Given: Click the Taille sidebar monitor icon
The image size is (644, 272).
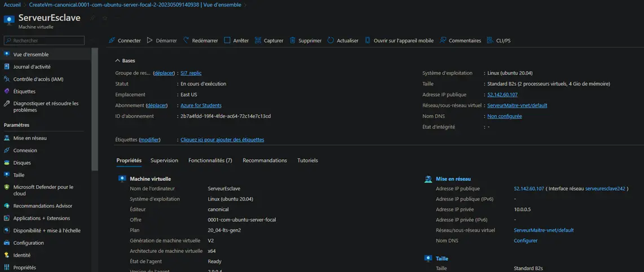Looking at the screenshot, I should coord(7,174).
